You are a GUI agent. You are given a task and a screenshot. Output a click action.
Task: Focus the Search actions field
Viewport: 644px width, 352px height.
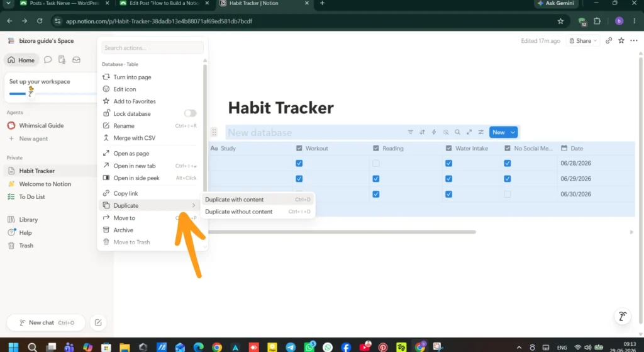[x=152, y=48]
